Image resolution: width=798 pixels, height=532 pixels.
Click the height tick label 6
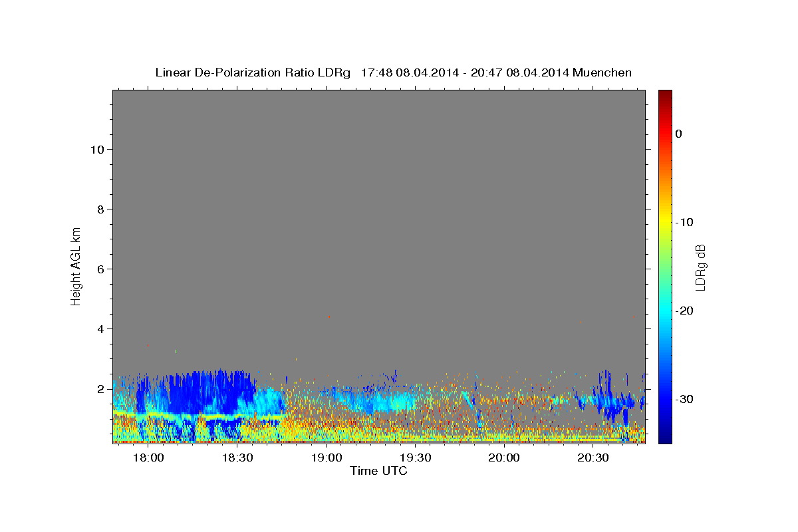pyautogui.click(x=100, y=269)
